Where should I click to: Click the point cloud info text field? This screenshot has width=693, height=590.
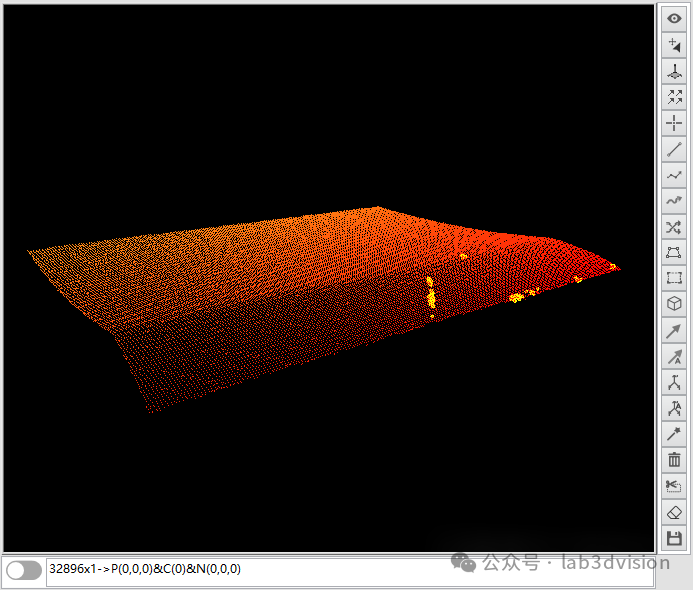point(349,571)
